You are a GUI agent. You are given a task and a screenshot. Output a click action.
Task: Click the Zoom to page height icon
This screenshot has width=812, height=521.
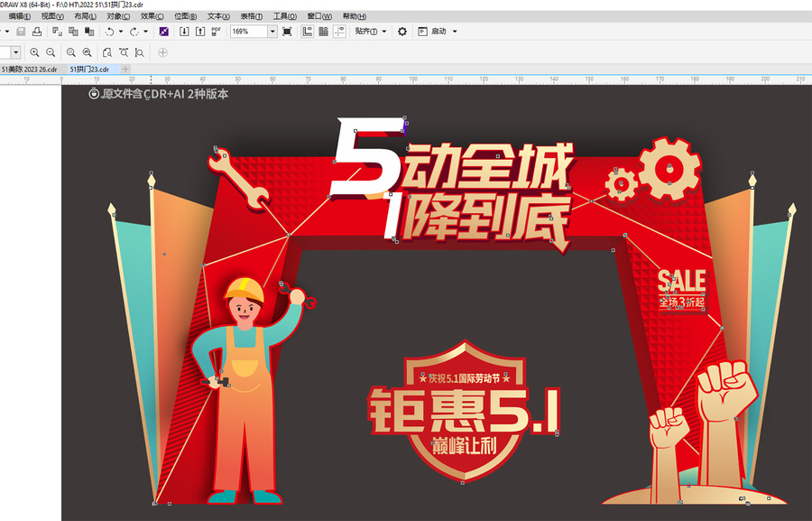(x=140, y=52)
